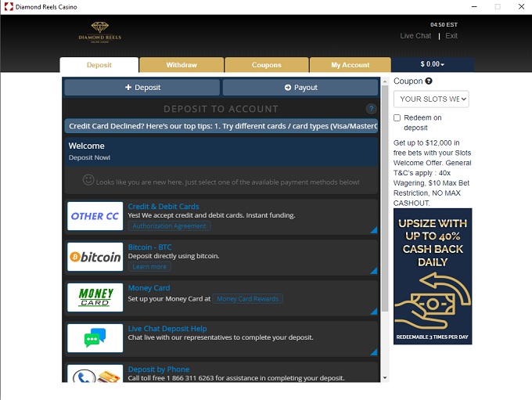This screenshot has height=400, width=532.
Task: Expand the $0.00 balance dropdown
Action: (x=433, y=65)
